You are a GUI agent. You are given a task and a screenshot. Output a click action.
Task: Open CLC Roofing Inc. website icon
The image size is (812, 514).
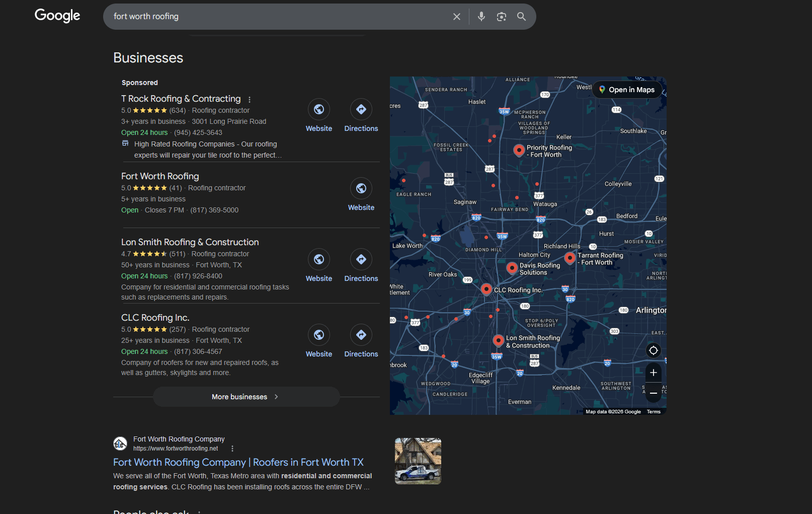point(318,335)
